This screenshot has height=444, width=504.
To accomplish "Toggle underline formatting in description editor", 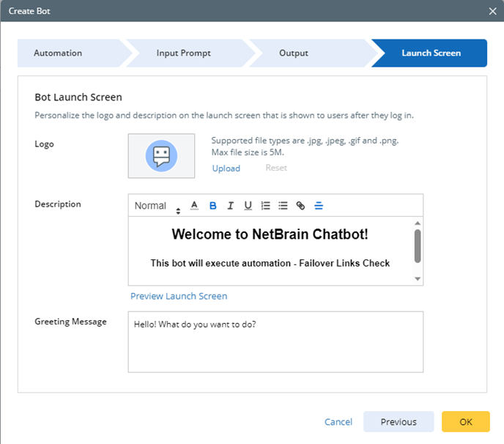I will tap(248, 206).
